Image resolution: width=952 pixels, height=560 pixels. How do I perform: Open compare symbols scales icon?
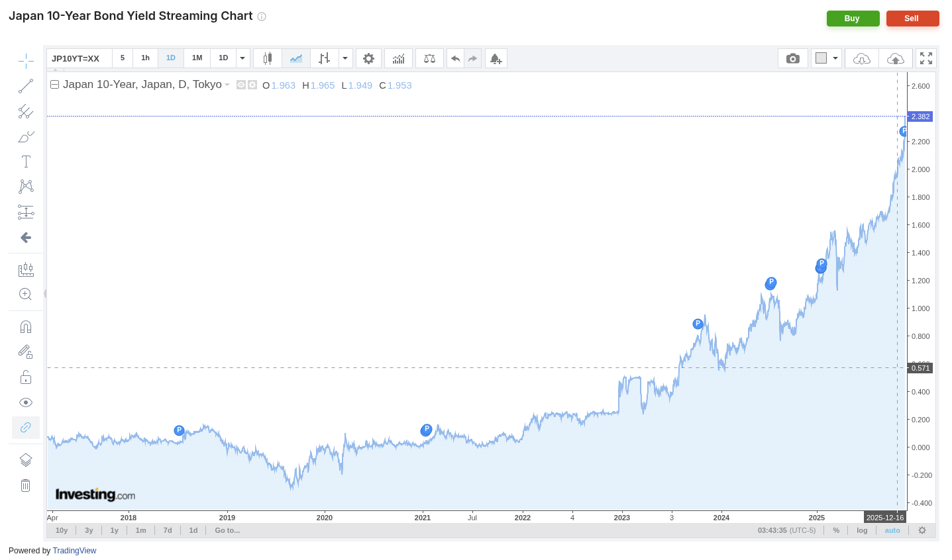[430, 58]
